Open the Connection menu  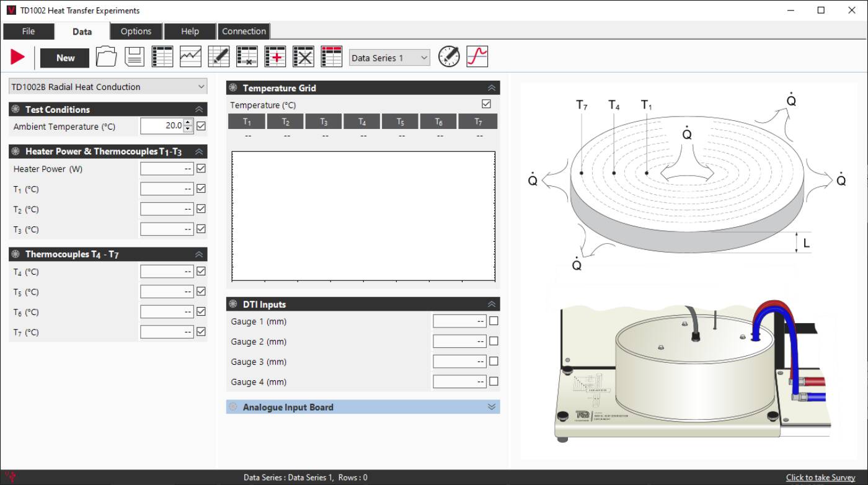point(244,31)
